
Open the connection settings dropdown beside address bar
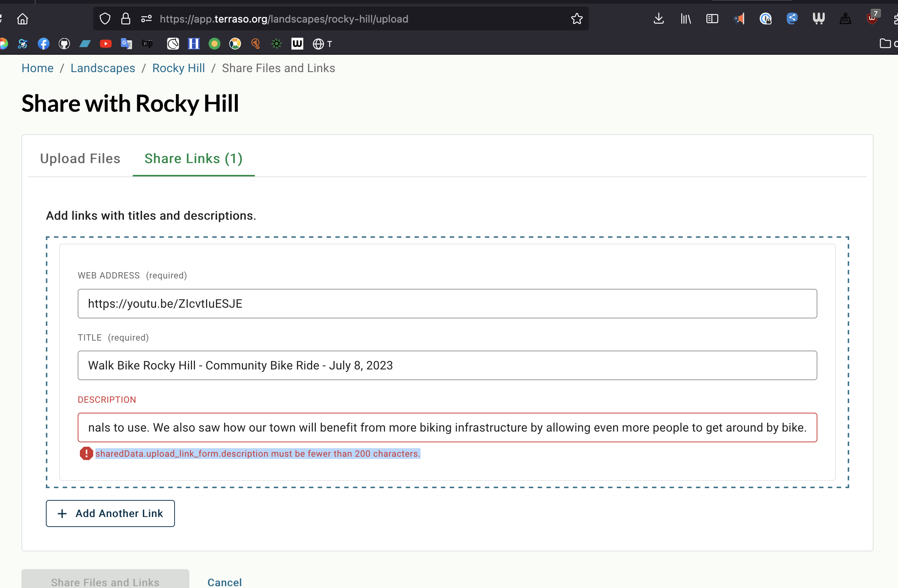146,18
